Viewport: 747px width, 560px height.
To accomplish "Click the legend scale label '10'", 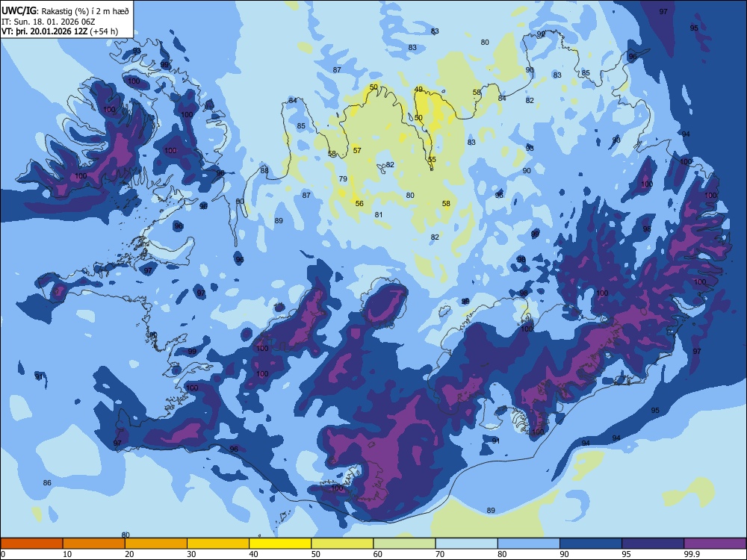I will click(67, 554).
